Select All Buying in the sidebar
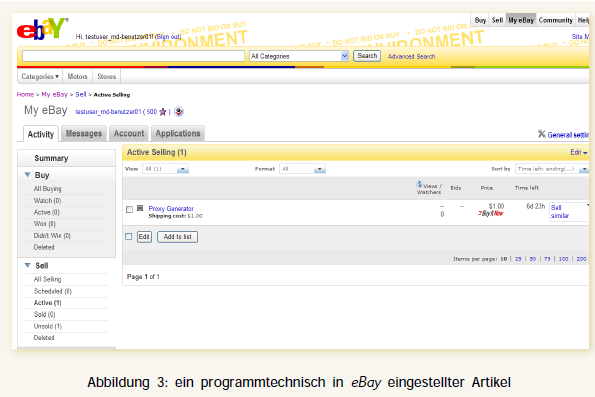Viewport: 595px width, 397px height. tap(47, 189)
